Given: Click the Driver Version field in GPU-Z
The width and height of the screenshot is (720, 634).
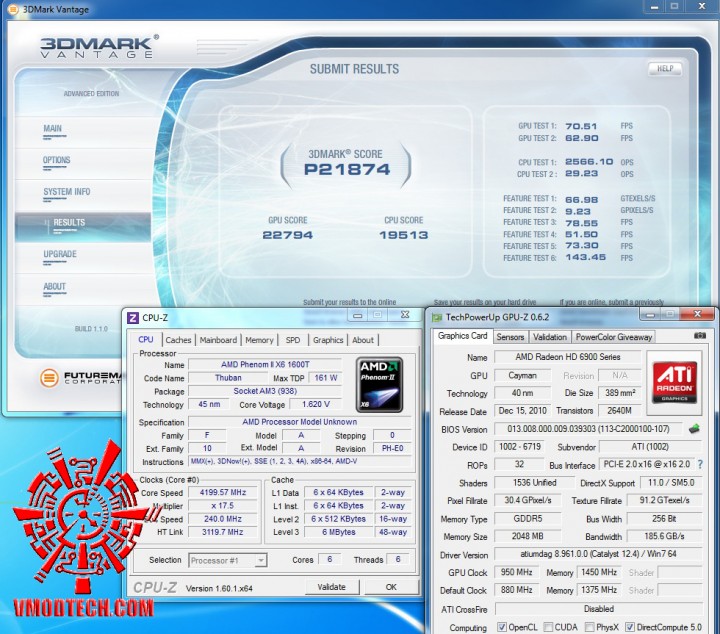Looking at the screenshot, I should (x=598, y=554).
